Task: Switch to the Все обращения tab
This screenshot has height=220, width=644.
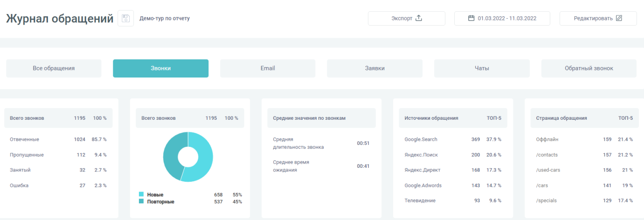Action: [54, 68]
